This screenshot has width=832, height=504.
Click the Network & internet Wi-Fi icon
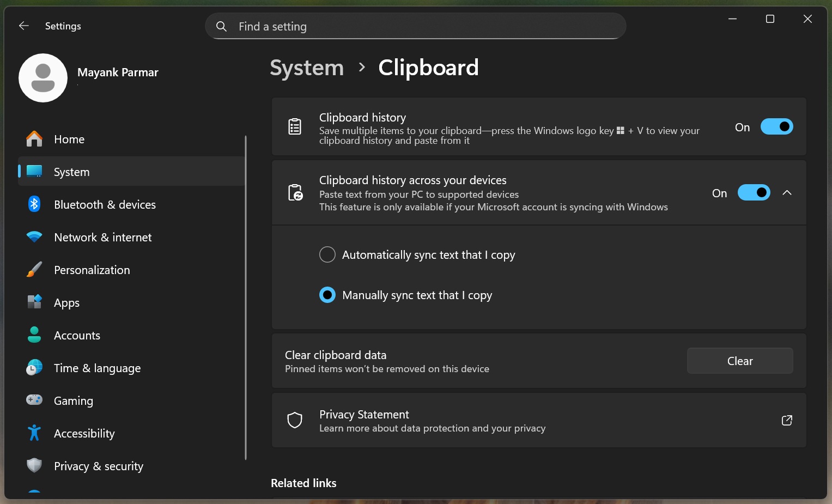click(x=34, y=237)
